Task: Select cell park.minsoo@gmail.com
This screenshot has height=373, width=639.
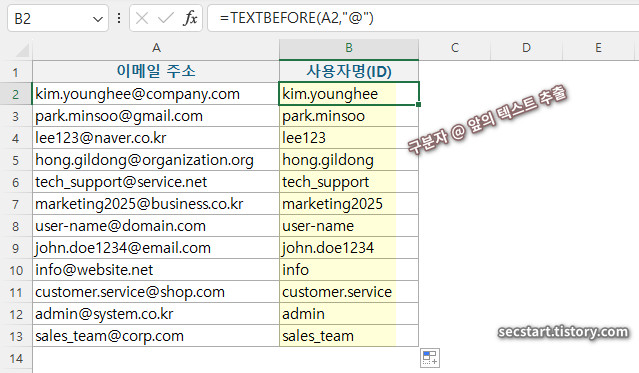Action: pos(156,116)
